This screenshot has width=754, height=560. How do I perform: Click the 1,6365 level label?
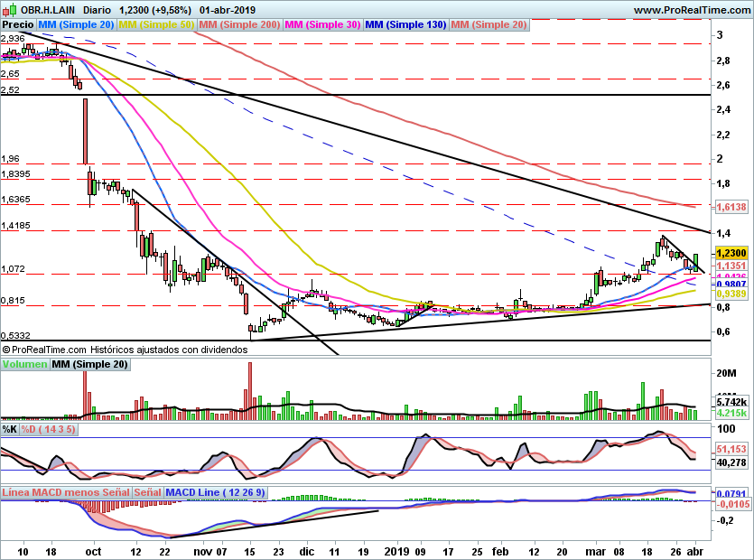(x=15, y=199)
